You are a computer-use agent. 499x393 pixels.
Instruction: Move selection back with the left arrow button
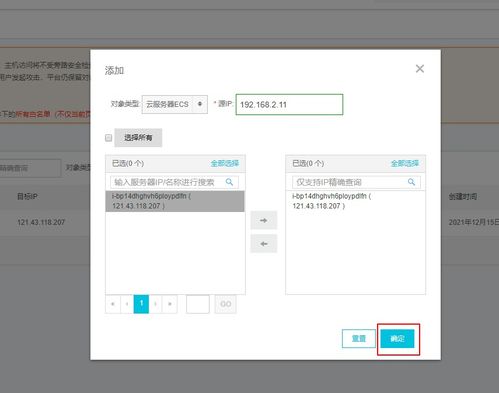point(264,244)
